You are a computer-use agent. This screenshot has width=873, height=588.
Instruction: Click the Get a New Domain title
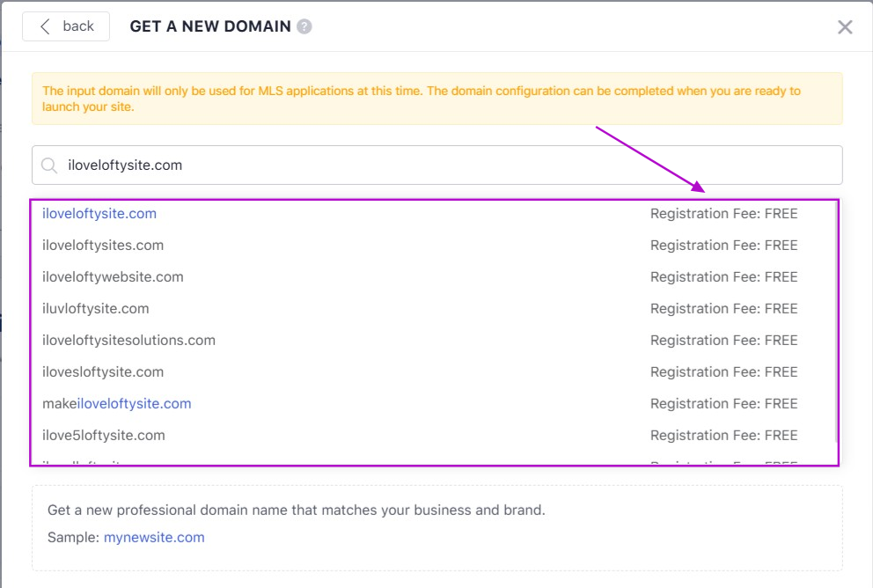[x=210, y=26]
